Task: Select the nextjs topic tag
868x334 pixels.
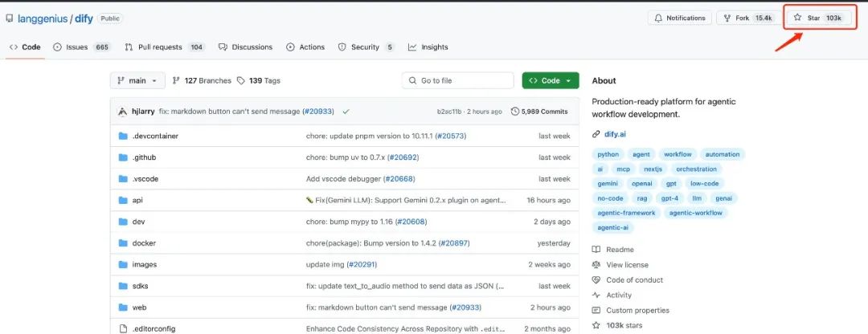Action: tap(653, 169)
